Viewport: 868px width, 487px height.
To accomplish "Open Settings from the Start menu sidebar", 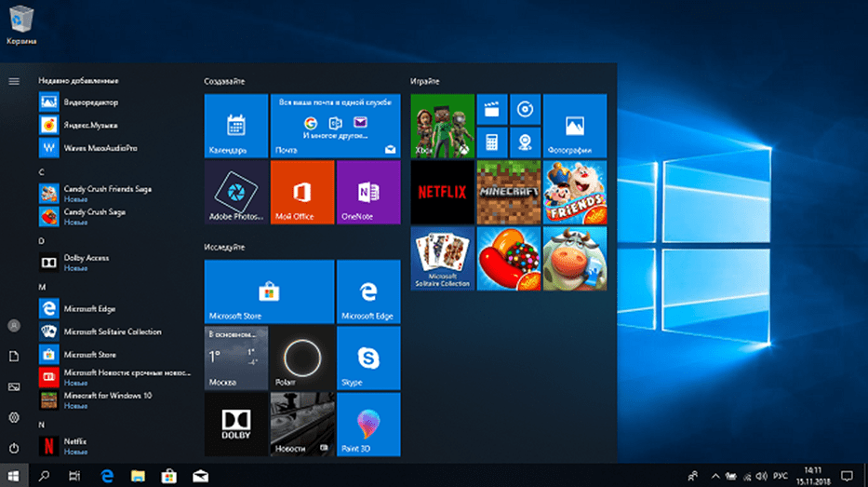I will click(x=14, y=417).
